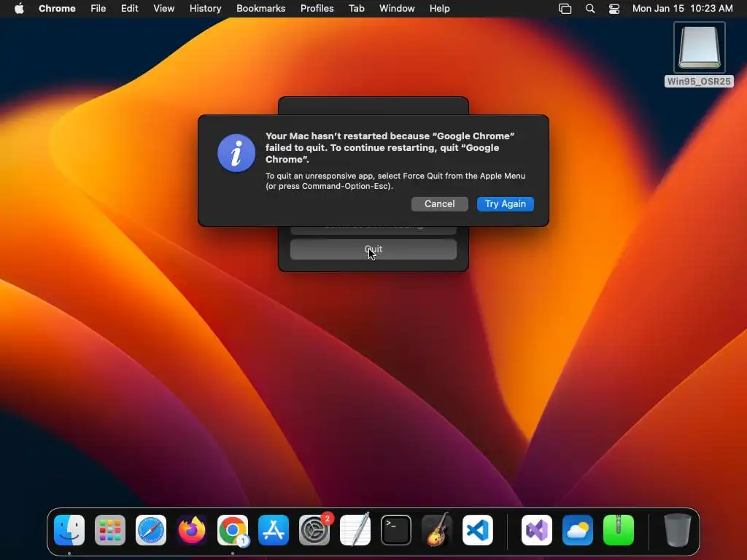Launch Terminal from the Dock
This screenshot has height=560, width=747.
click(396, 530)
